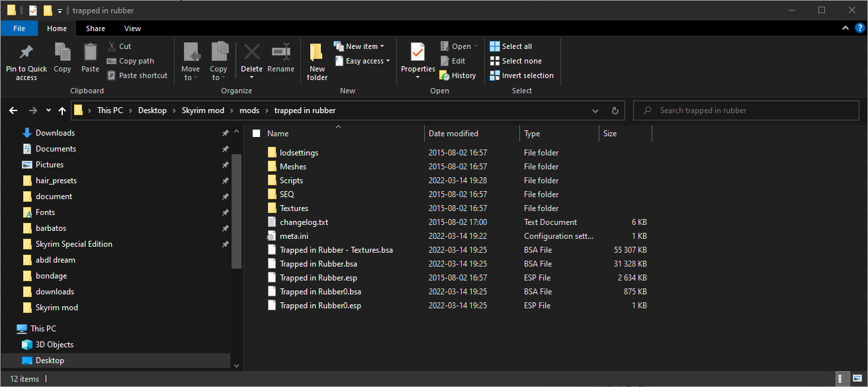Viewport: 868px width, 387px height.
Task: Click the Copy ribbon icon
Action: [62, 58]
